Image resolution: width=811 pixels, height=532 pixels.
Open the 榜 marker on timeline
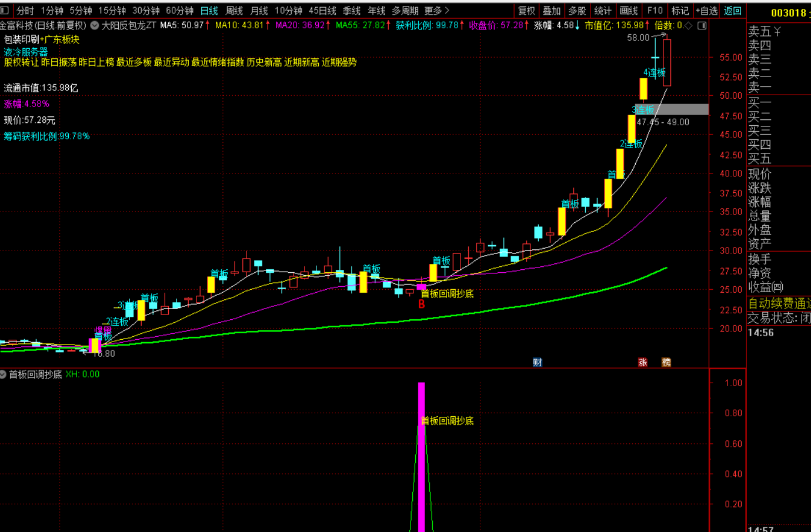666,362
